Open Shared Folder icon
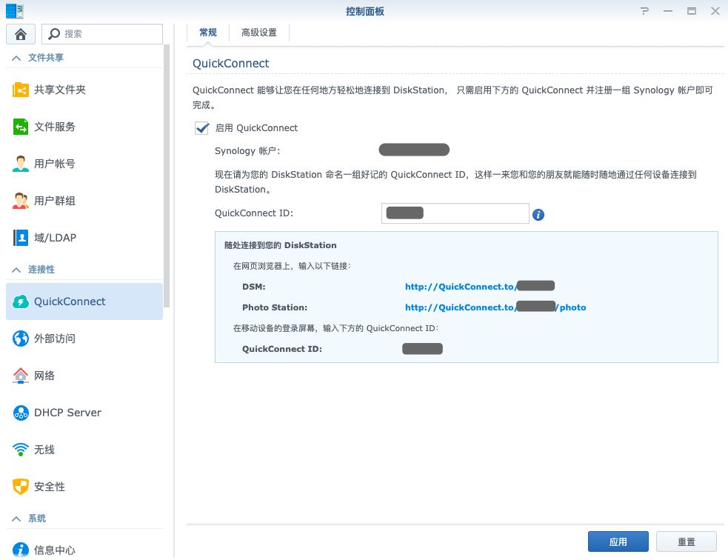This screenshot has width=728, height=560. pyautogui.click(x=21, y=90)
